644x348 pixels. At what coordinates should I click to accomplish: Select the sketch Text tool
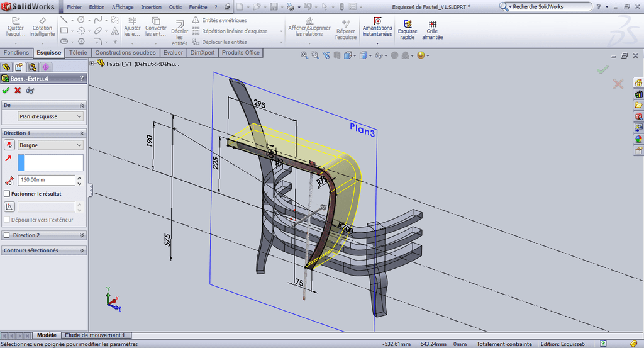[115, 30]
